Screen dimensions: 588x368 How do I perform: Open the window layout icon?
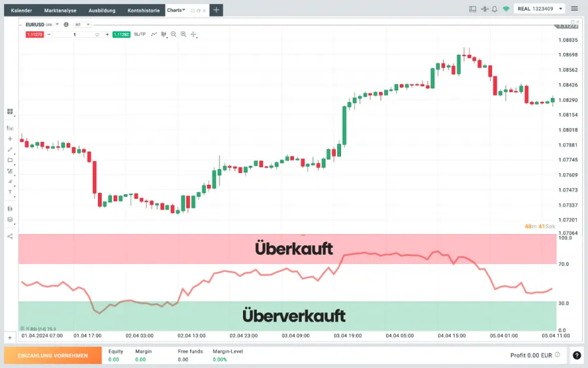[472, 9]
